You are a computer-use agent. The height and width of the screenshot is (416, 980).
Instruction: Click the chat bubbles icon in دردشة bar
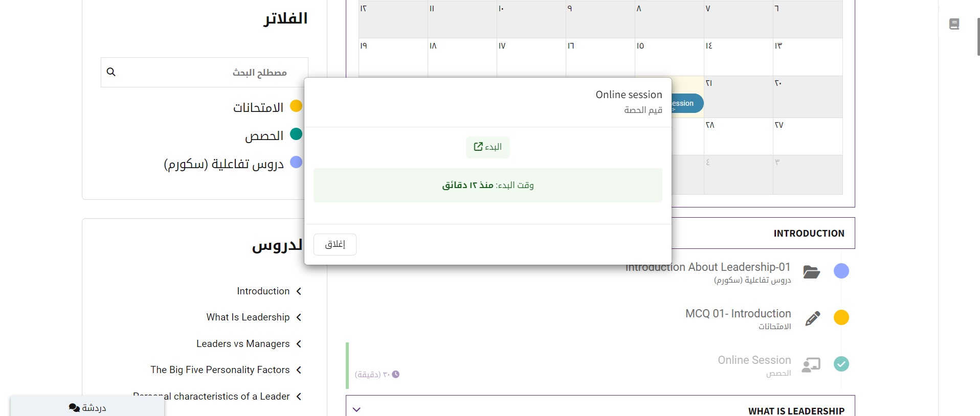(74, 408)
